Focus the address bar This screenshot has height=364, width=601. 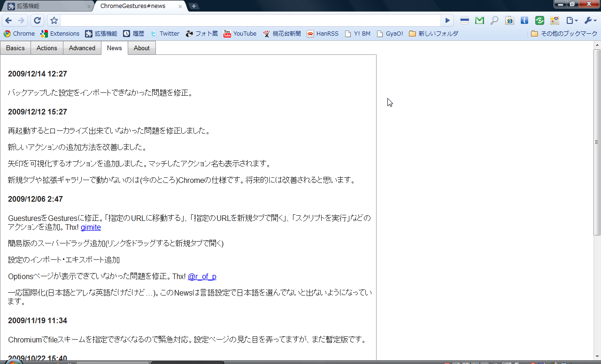point(250,21)
